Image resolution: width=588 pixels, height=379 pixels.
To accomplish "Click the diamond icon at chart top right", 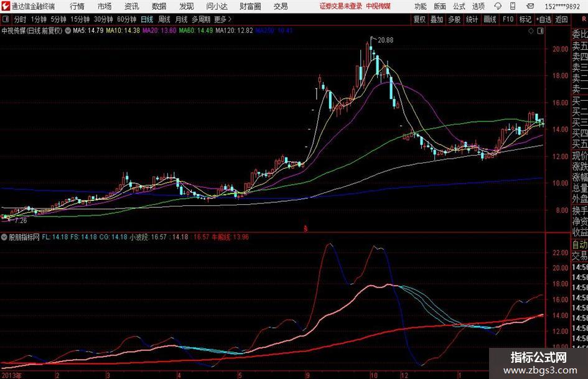I will [x=531, y=31].
